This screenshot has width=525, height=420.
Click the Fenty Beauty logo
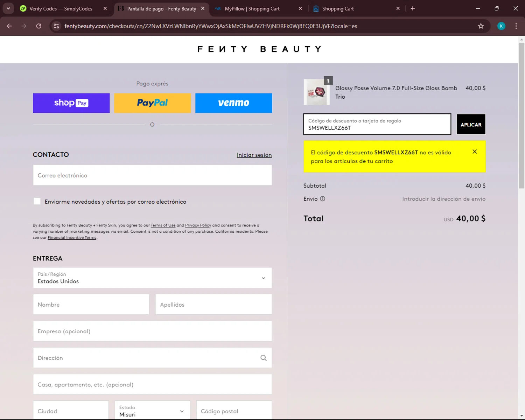pos(259,49)
